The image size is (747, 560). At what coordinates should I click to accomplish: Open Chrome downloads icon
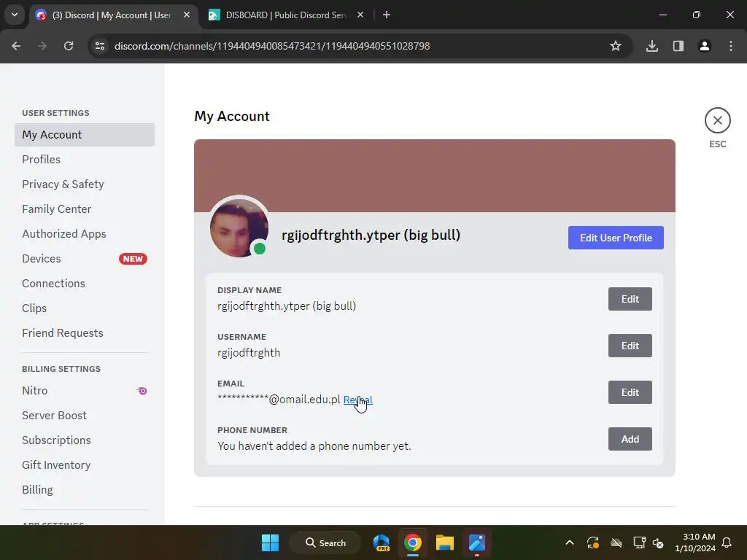coord(651,46)
